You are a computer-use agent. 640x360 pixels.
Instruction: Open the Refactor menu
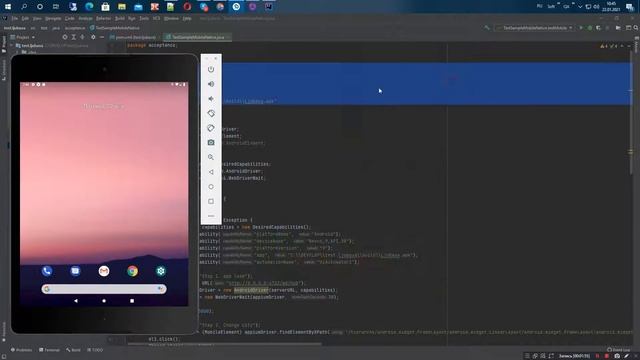tap(103, 18)
